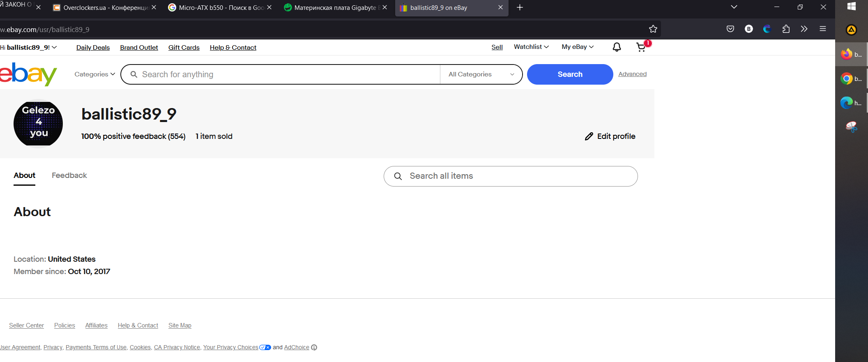Open the Site Map footer link
868x362 pixels.
tap(180, 325)
